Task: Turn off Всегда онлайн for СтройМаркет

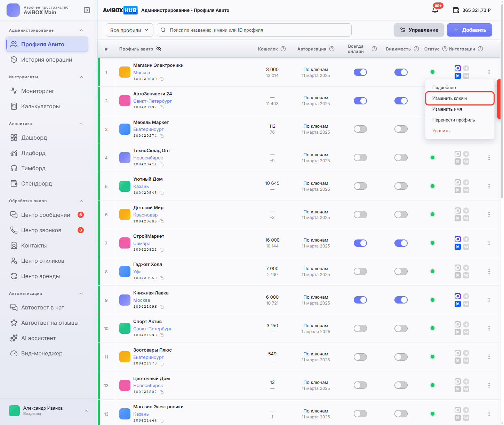Action: (360, 243)
